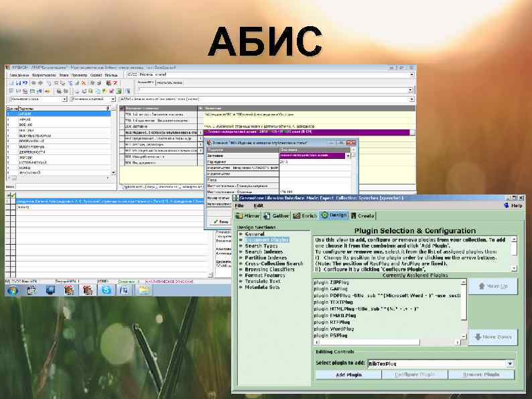The height and width of the screenshot is (399, 532).
Task: Select General in Design Sections
Action: click(x=255, y=234)
